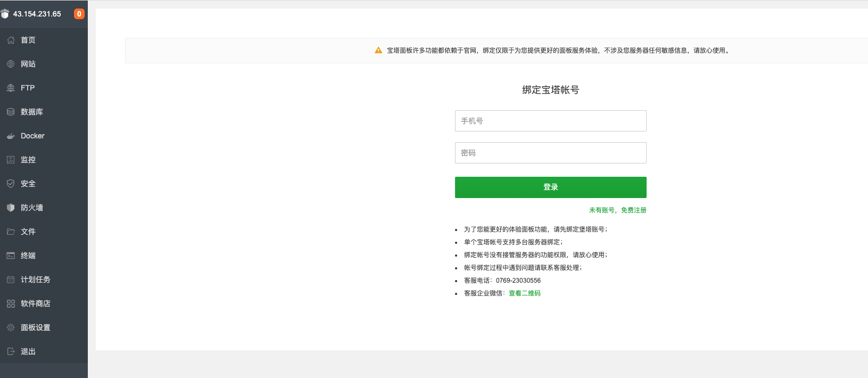Click the monitor icon beside 监控
The height and width of the screenshot is (378, 868).
pos(11,160)
